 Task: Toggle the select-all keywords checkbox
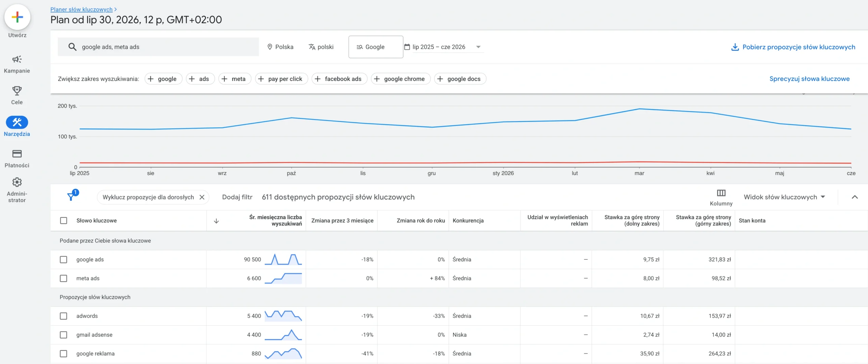tap(63, 221)
